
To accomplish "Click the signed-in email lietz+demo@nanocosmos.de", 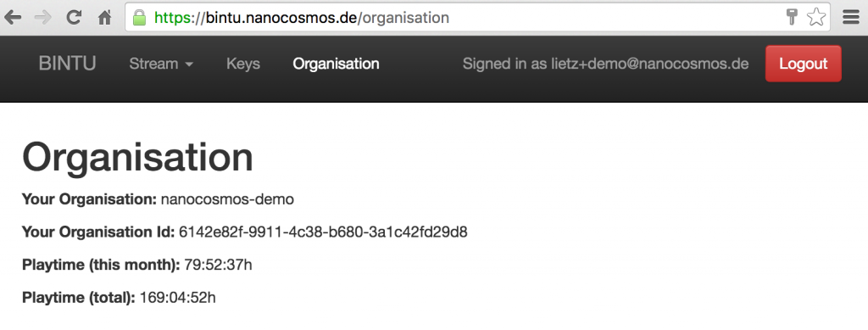I will pos(650,64).
